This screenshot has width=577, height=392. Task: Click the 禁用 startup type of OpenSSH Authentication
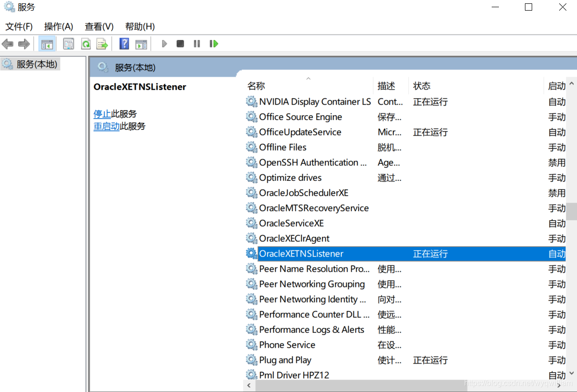coord(557,162)
